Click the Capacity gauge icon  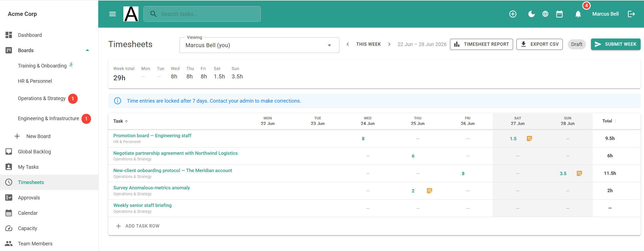[9, 228]
